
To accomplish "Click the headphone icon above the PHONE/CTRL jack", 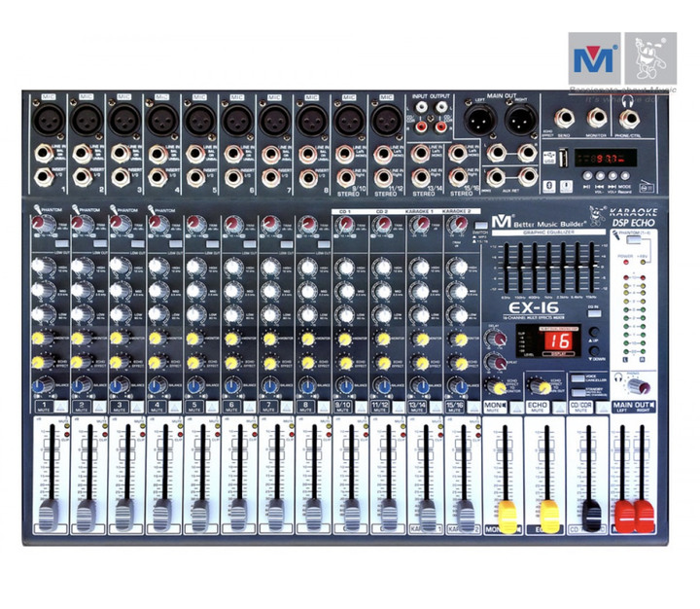I will point(629,100).
